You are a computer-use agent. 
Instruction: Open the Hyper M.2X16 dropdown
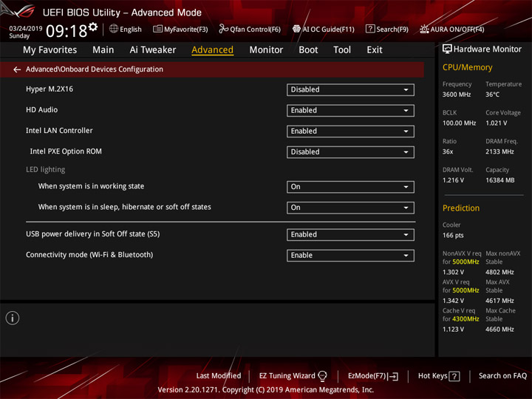pos(350,89)
